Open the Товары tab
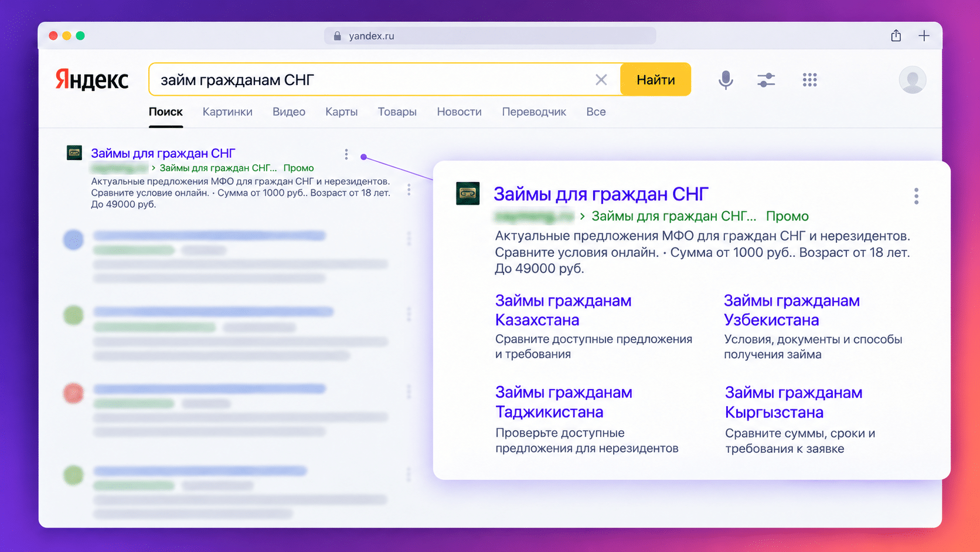This screenshot has height=552, width=980. (x=397, y=111)
